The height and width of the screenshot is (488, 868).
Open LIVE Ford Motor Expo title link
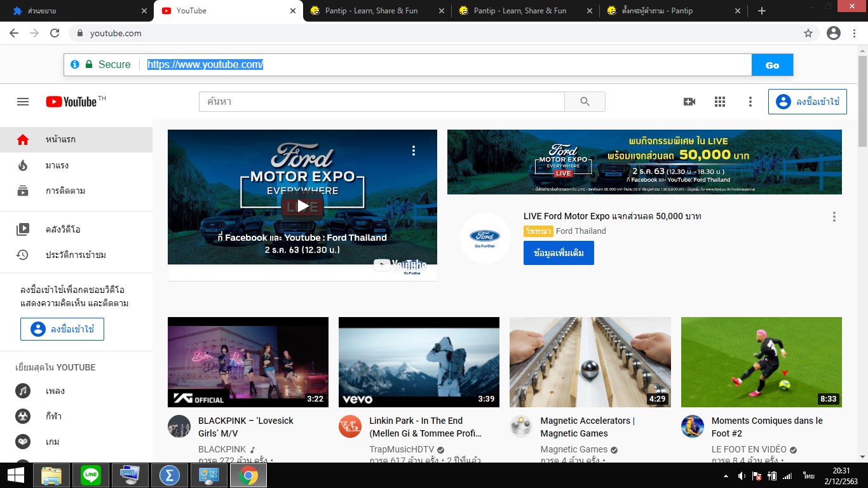612,217
